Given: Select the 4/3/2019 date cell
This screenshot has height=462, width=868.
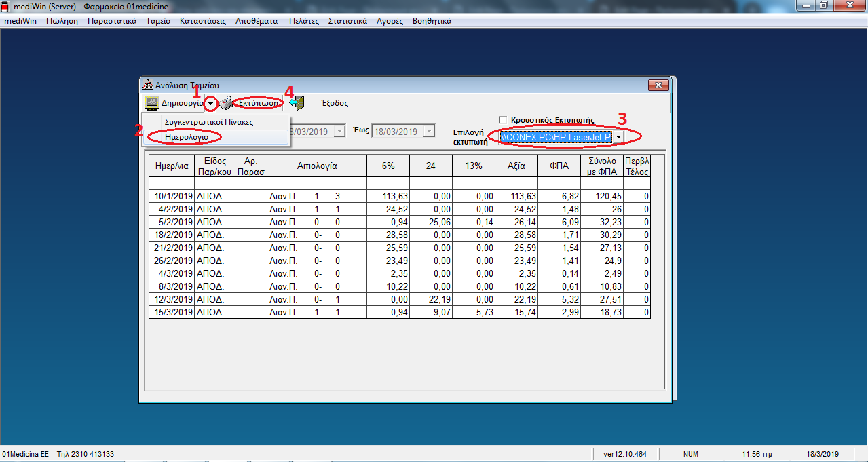Looking at the screenshot, I should [172, 273].
